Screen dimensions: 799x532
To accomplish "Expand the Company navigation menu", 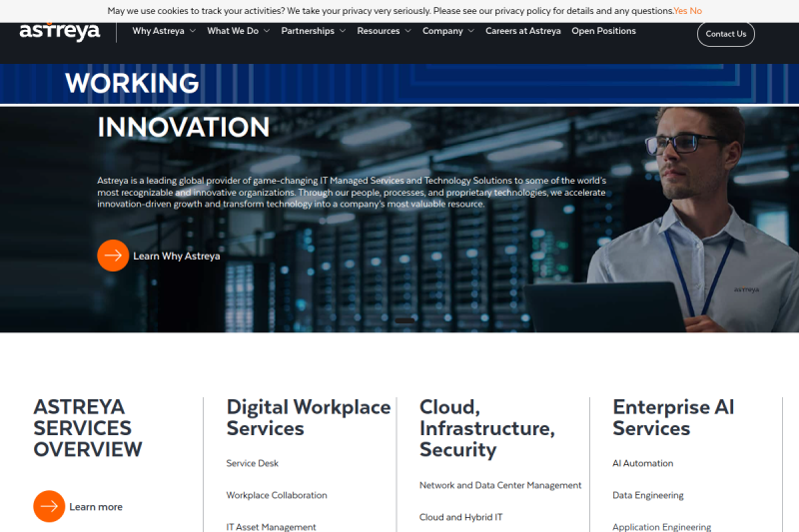I will click(x=448, y=31).
